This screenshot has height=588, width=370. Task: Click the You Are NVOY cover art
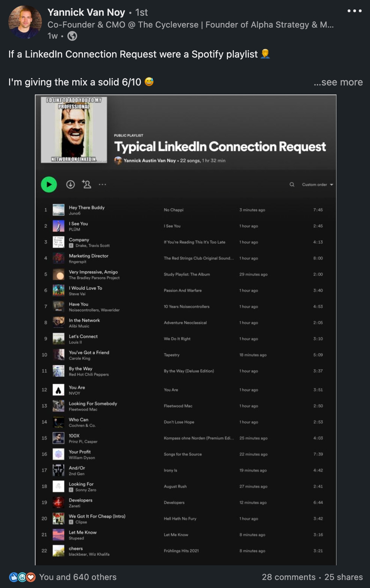point(58,390)
